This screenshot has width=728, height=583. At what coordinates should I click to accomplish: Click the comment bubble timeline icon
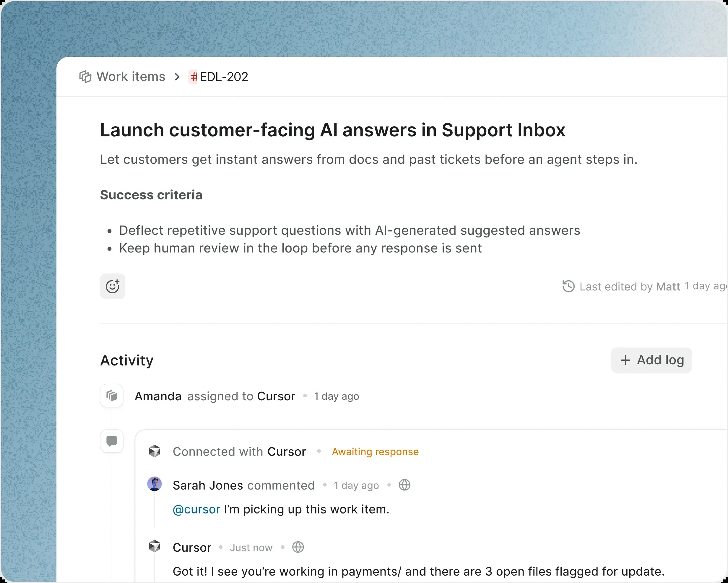pos(112,441)
